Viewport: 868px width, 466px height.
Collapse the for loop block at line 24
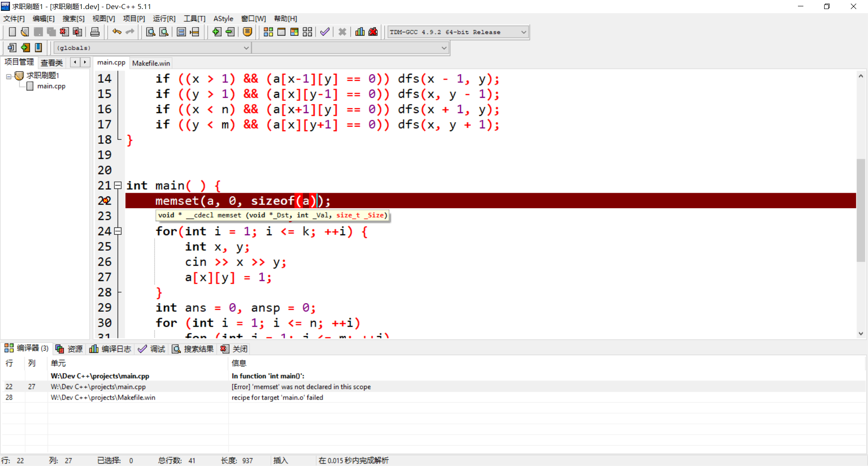click(118, 231)
